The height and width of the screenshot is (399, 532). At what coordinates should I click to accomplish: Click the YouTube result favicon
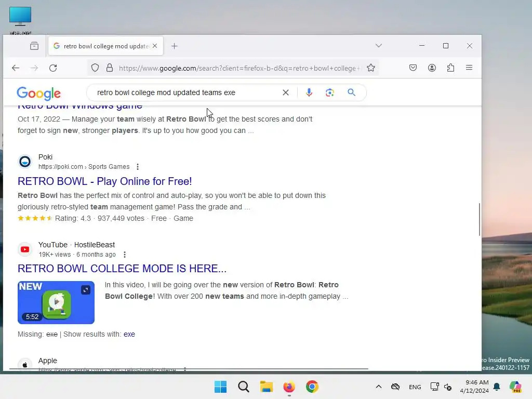(x=25, y=249)
